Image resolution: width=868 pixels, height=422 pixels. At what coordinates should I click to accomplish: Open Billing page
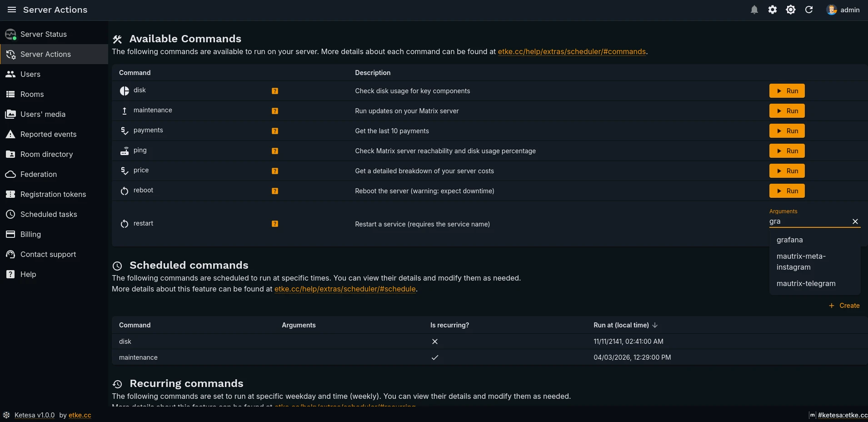54,234
